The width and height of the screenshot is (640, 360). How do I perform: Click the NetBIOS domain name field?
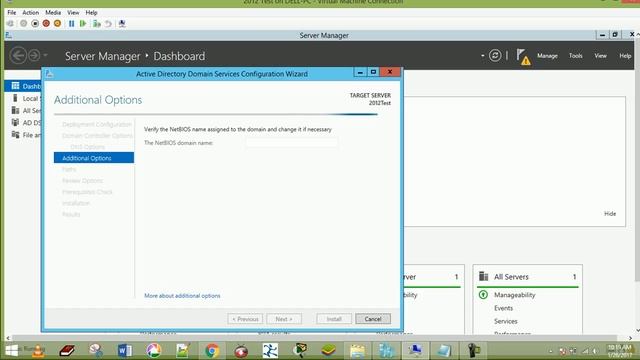(291, 143)
